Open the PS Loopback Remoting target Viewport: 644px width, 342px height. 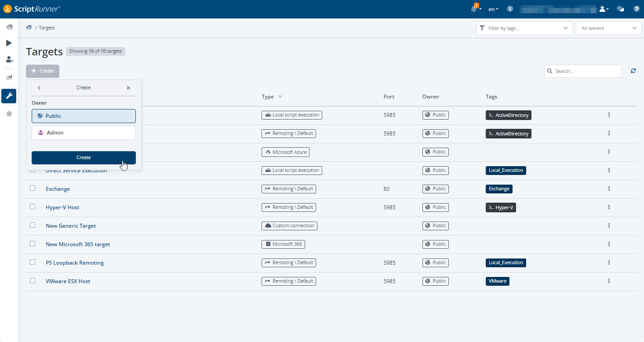(x=75, y=263)
